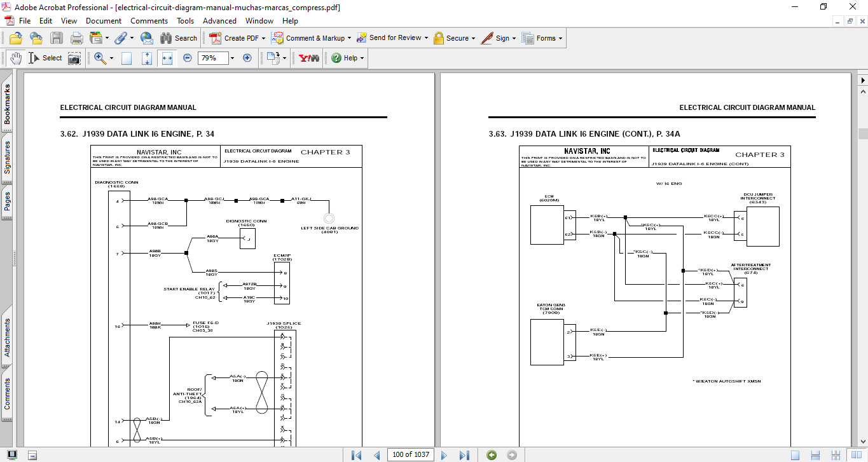Image resolution: width=868 pixels, height=462 pixels.
Task: Click the Search button
Action: click(179, 38)
